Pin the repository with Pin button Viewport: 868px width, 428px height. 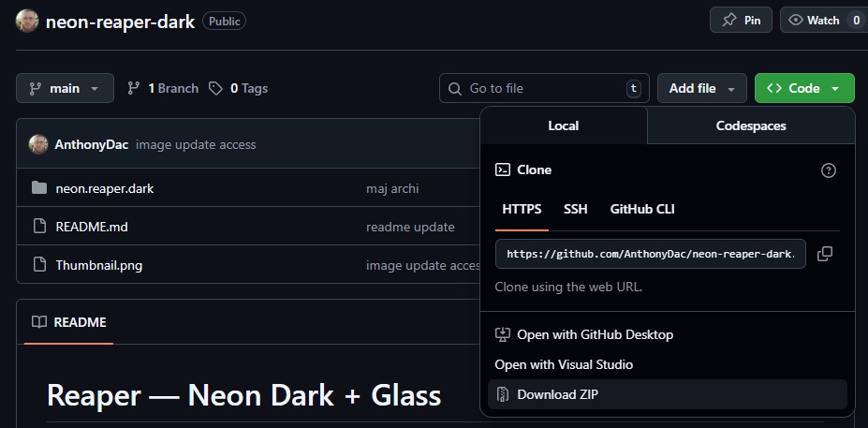pyautogui.click(x=741, y=20)
